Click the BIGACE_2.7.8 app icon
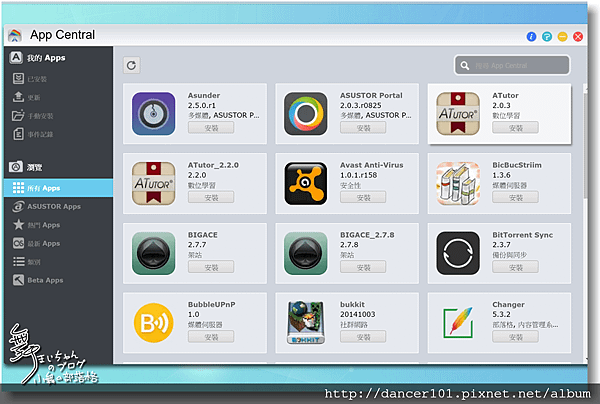 tap(305, 253)
